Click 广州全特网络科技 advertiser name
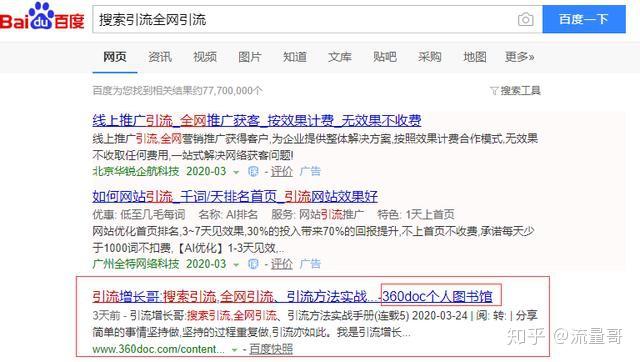This screenshot has height=362, width=640. pos(136,264)
